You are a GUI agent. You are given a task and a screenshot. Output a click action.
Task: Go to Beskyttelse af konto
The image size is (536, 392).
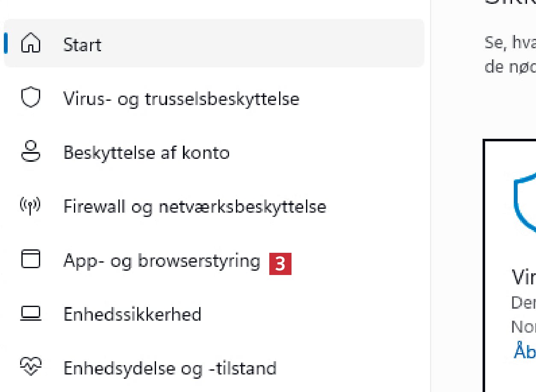pyautogui.click(x=146, y=152)
